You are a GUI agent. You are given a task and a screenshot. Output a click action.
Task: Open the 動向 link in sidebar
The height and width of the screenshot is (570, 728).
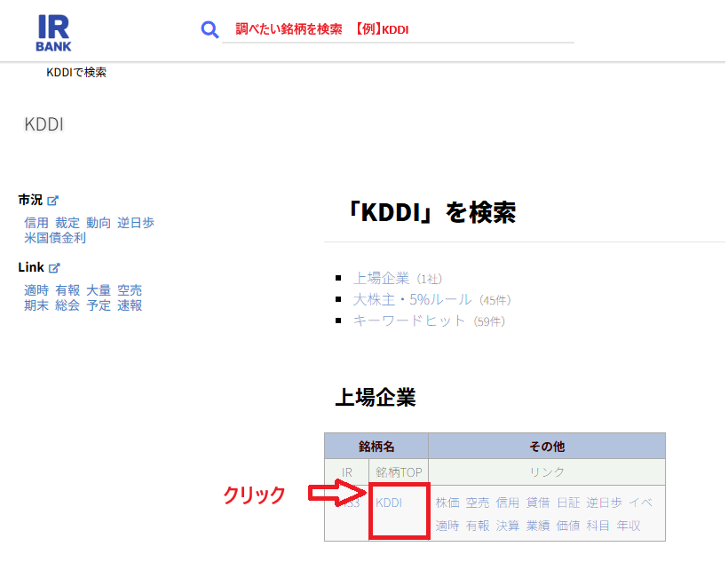click(x=99, y=223)
